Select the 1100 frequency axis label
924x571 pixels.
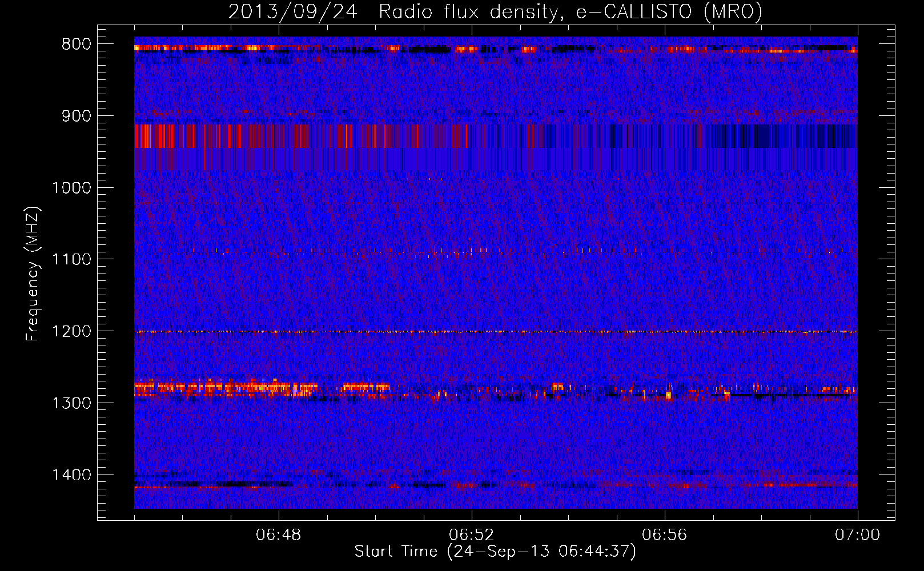tap(71, 260)
